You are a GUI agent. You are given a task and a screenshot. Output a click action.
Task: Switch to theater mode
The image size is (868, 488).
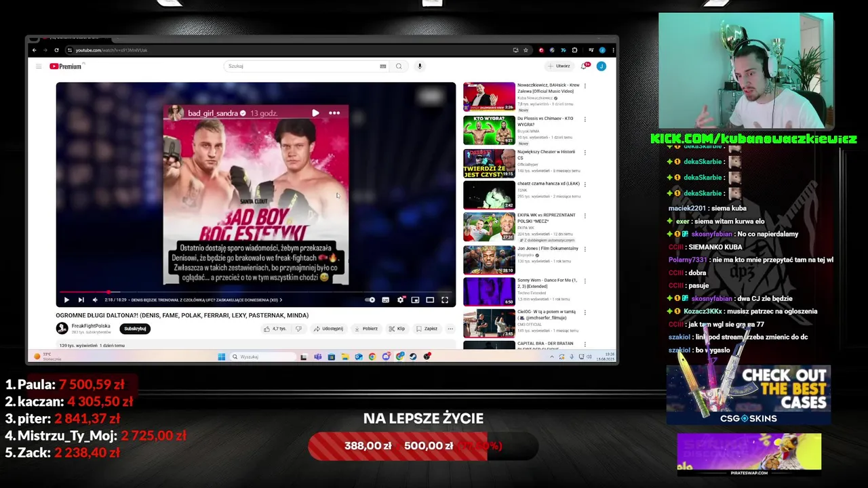tap(430, 300)
